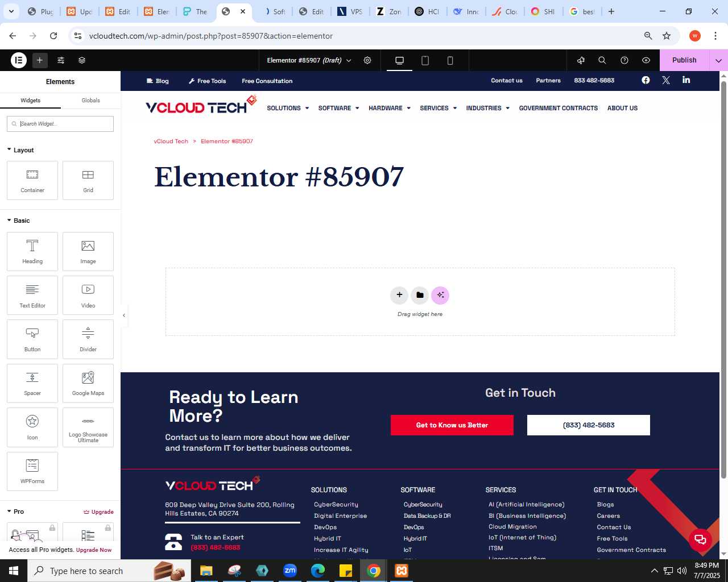Image resolution: width=728 pixels, height=582 pixels.
Task: Select the Grid layout widget
Action: [x=88, y=180]
